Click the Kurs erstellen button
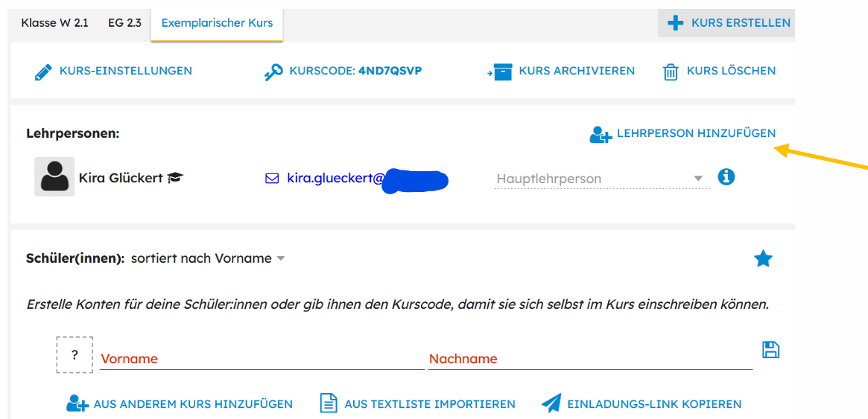 [728, 23]
